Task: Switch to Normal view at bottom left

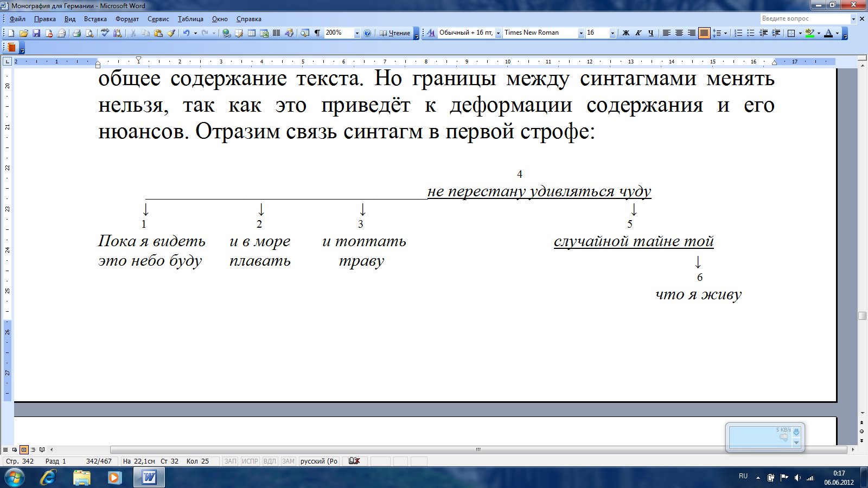Action: coord(5,450)
